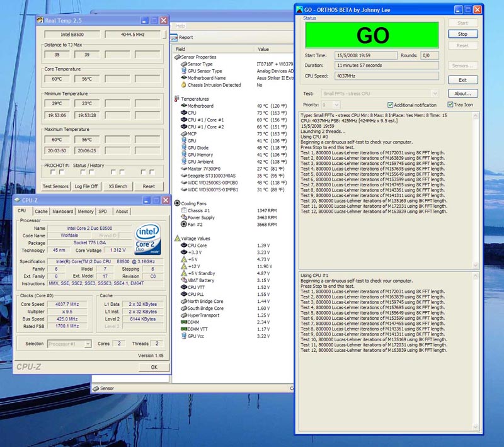This screenshot has height=447, width=504.
Task: Click the MCP temperature row icon
Action: pyautogui.click(x=184, y=133)
